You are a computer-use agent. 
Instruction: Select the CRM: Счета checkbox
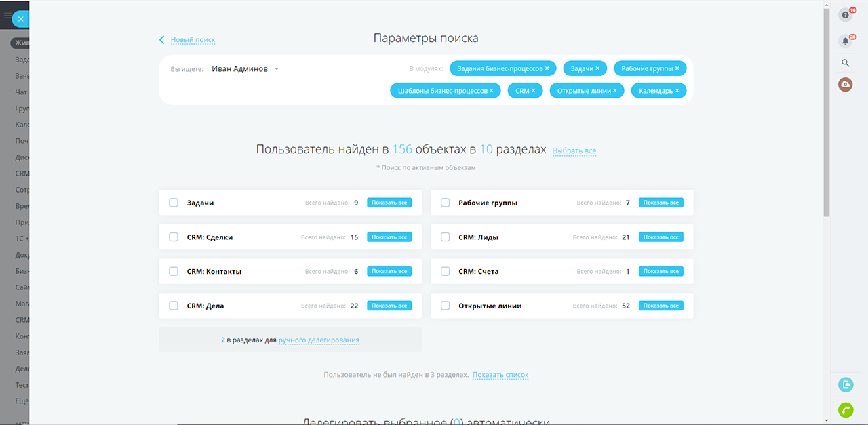tap(446, 271)
